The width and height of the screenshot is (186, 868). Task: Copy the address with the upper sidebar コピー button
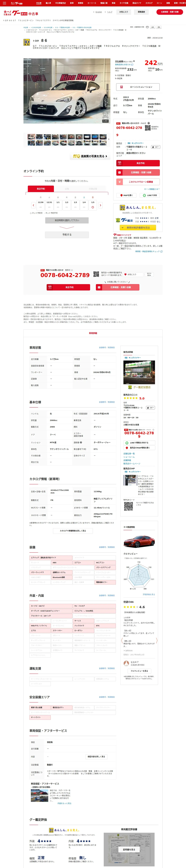(x=156, y=147)
